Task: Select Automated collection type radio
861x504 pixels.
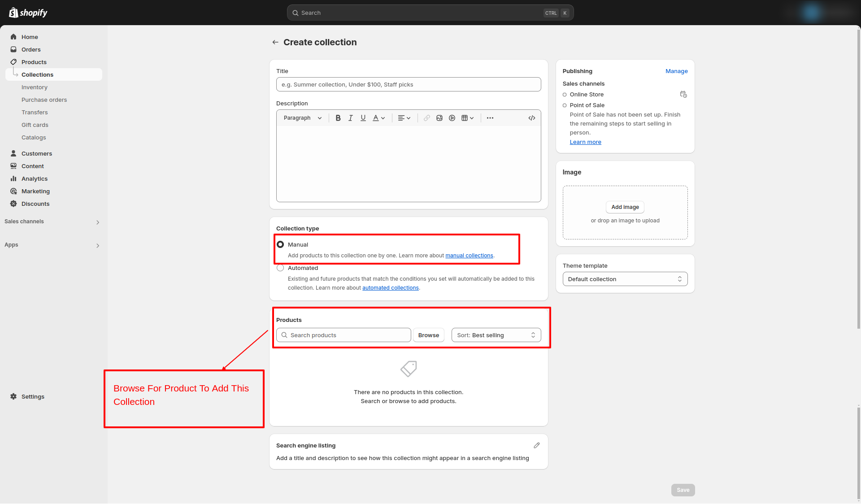Action: point(280,268)
